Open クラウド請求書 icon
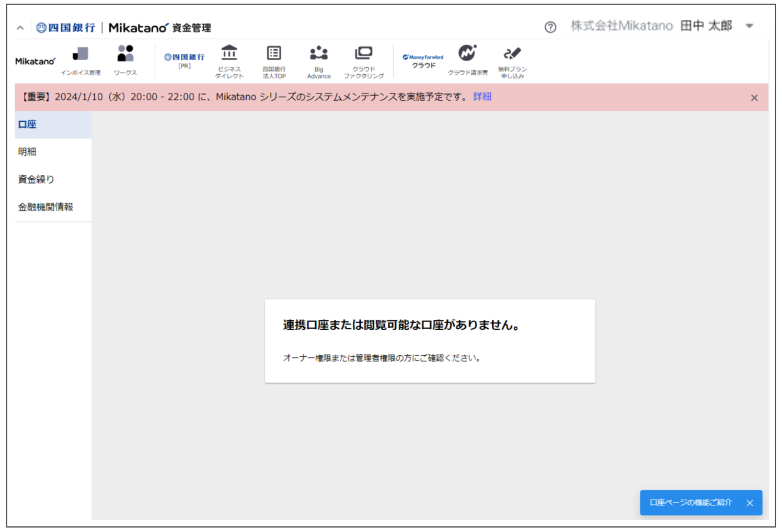Screen dimensions: 782x532 point(467,61)
